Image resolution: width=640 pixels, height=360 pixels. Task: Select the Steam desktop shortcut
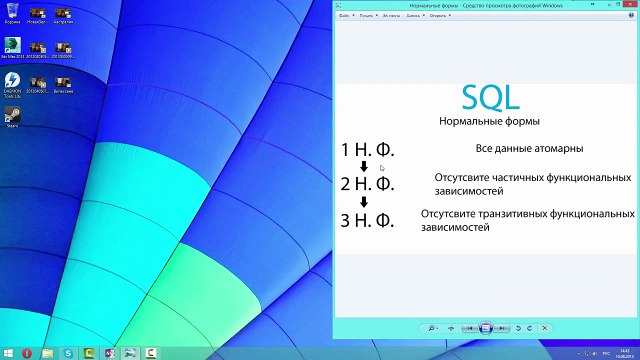coord(13,117)
